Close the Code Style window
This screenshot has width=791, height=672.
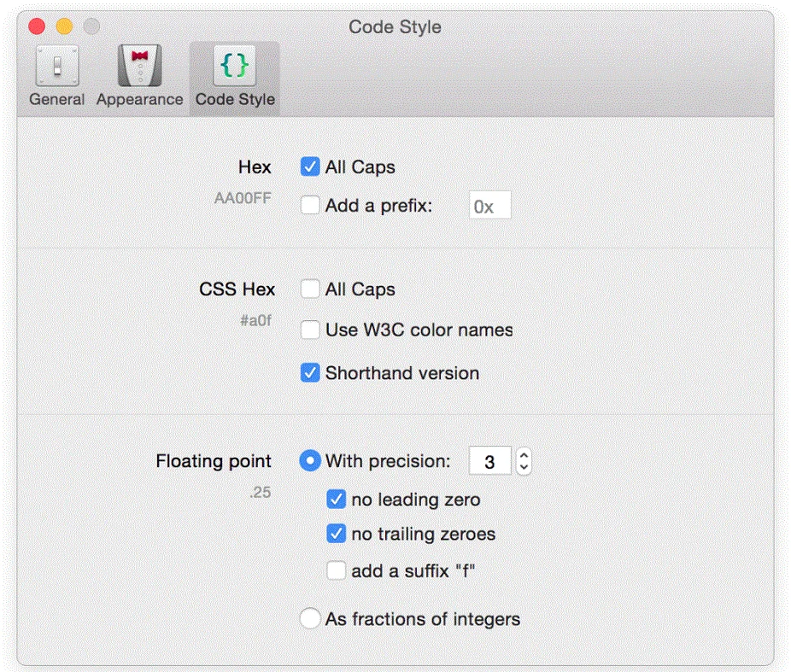point(37,26)
